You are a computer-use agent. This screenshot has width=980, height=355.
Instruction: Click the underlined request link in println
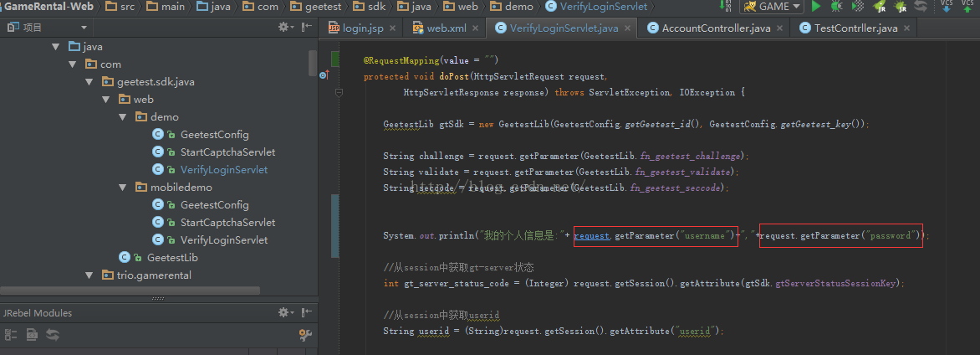592,236
